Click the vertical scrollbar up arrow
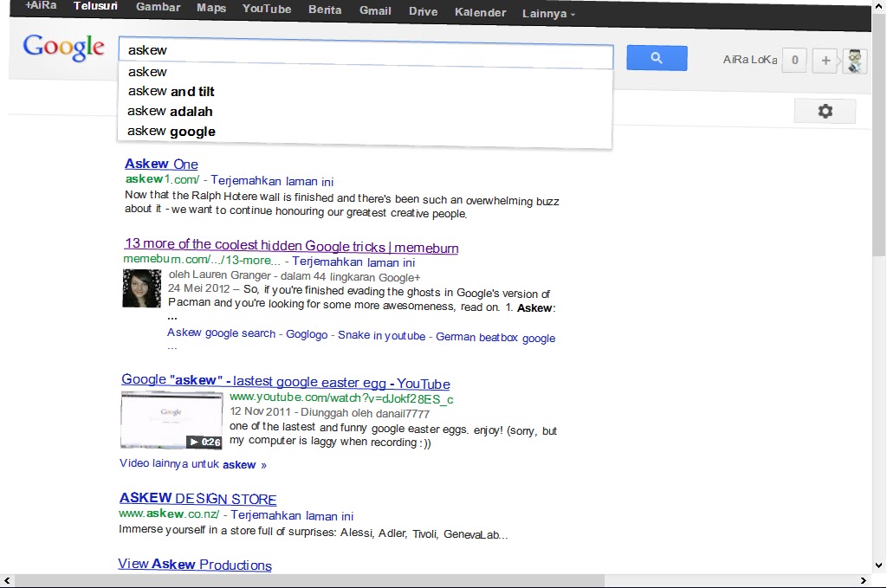This screenshot has height=588, width=887. point(878,6)
